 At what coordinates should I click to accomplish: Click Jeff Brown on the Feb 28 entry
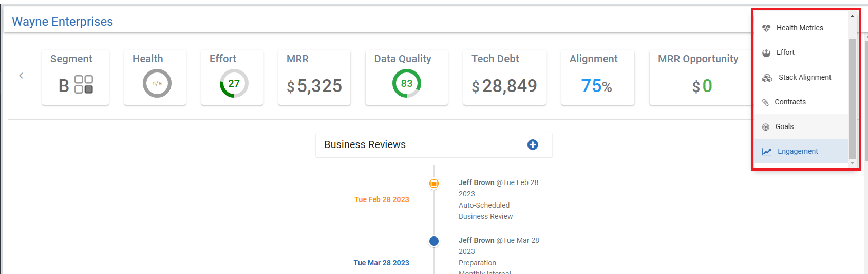click(477, 182)
